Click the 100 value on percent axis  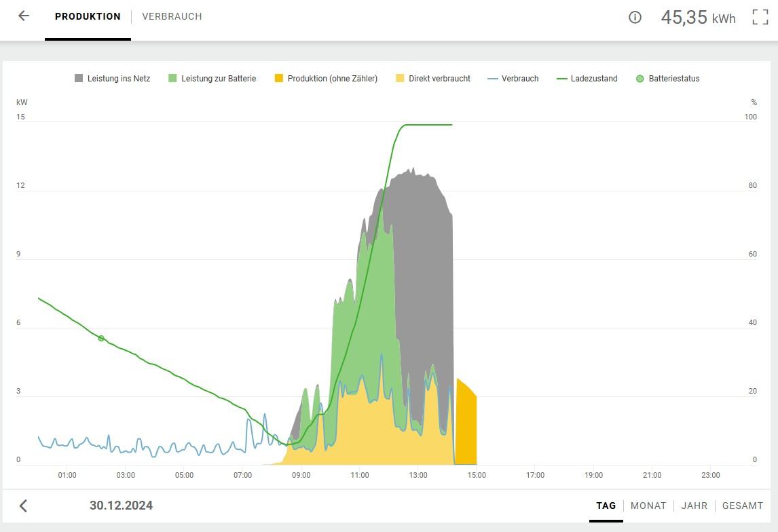pyautogui.click(x=751, y=117)
